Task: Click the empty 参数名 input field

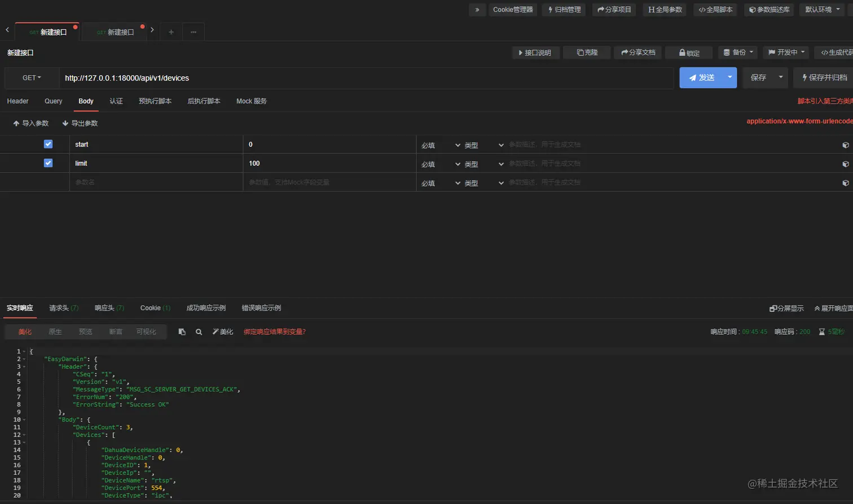Action: 156,183
